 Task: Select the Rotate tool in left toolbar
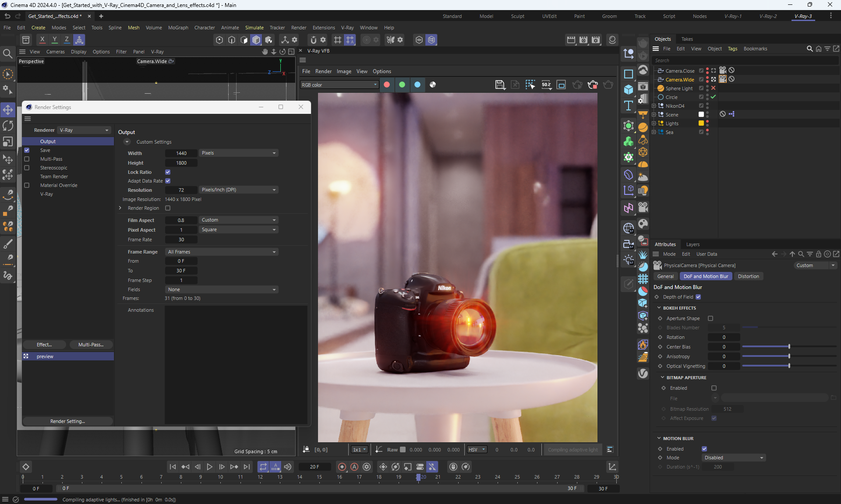8,126
